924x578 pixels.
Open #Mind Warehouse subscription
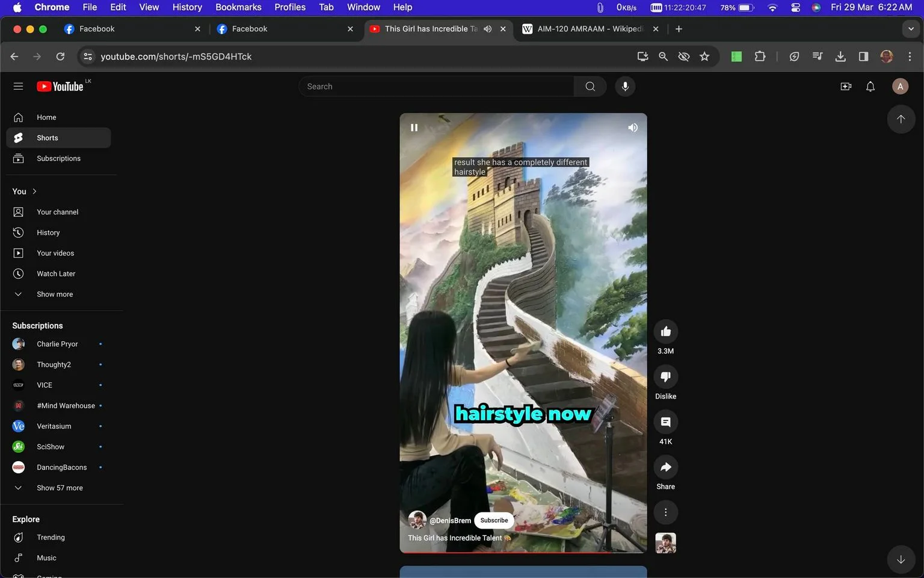click(x=58, y=405)
